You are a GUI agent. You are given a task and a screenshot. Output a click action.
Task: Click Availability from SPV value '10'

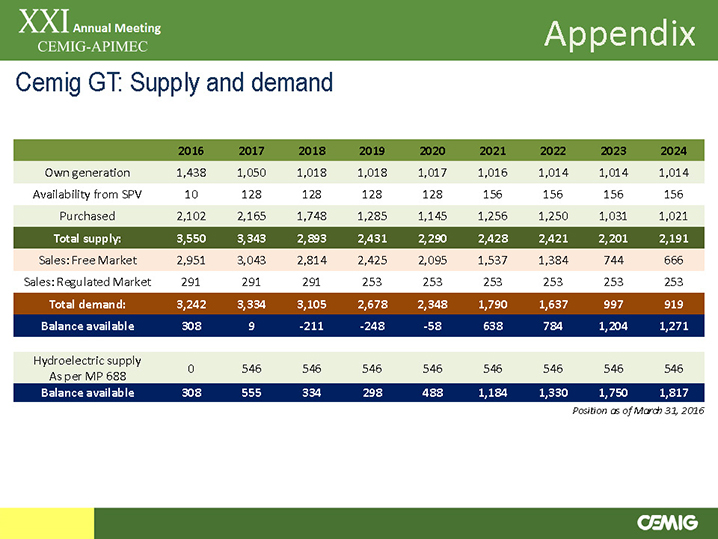(191, 194)
